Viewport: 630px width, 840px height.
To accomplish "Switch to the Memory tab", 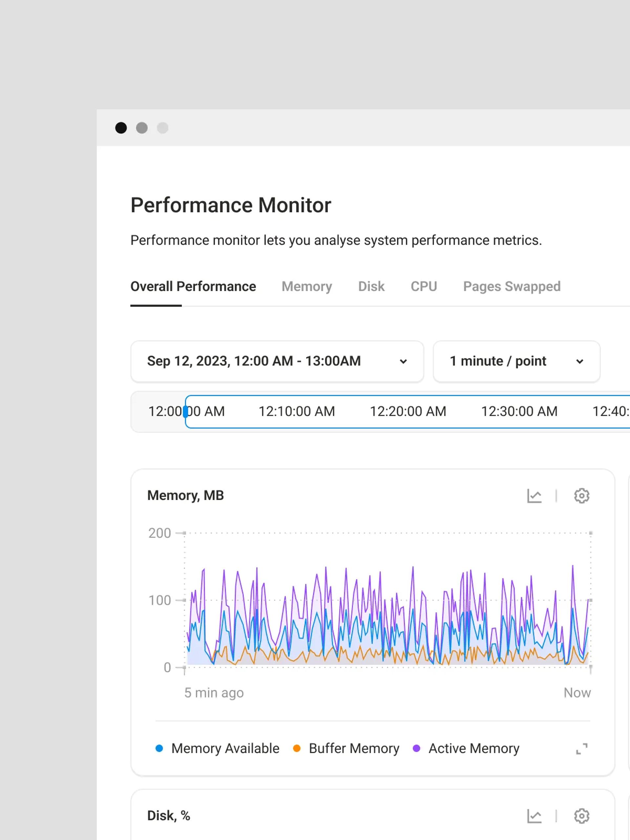I will pos(307,287).
